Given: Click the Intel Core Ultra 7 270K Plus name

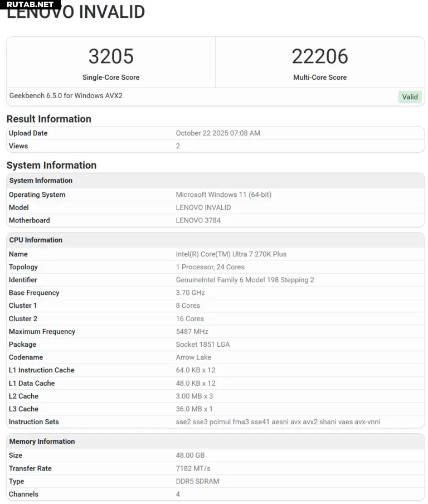Looking at the screenshot, I should point(231,254).
